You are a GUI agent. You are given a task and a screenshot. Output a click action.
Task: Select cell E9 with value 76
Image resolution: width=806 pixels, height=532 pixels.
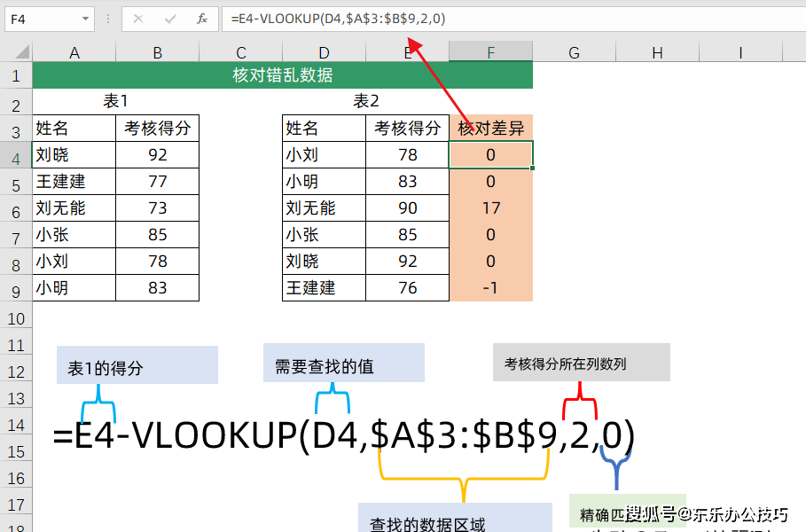[x=407, y=288]
